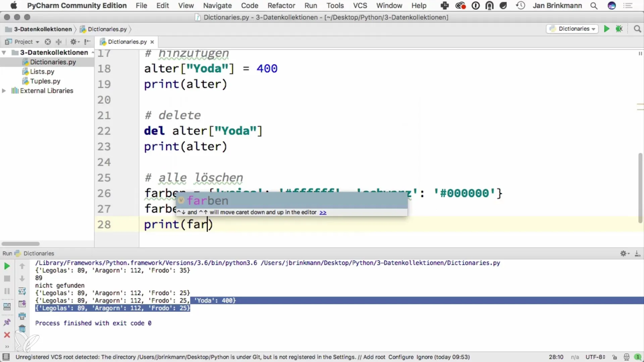Select Dictionaries.py in project tree
The height and width of the screenshot is (362, 644).
[53, 62]
